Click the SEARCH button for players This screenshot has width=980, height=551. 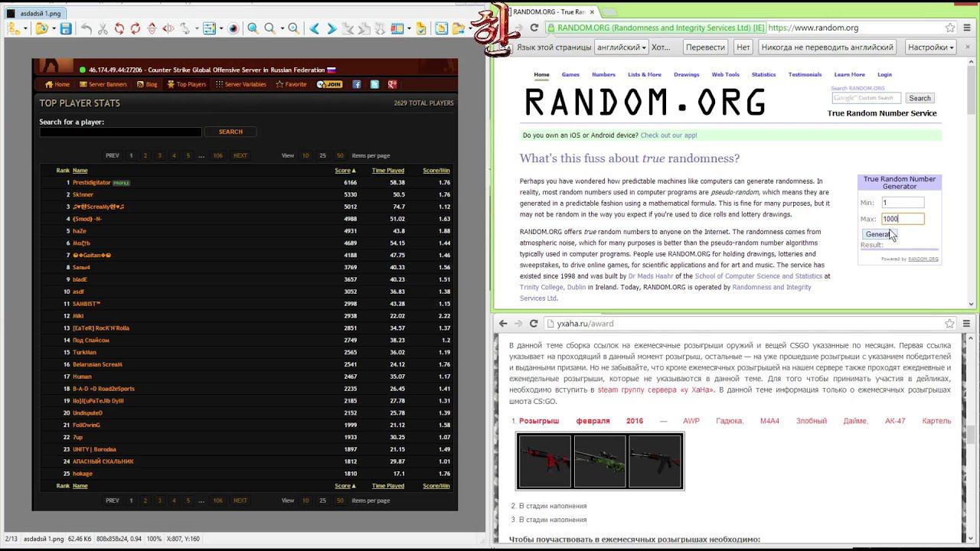click(230, 132)
